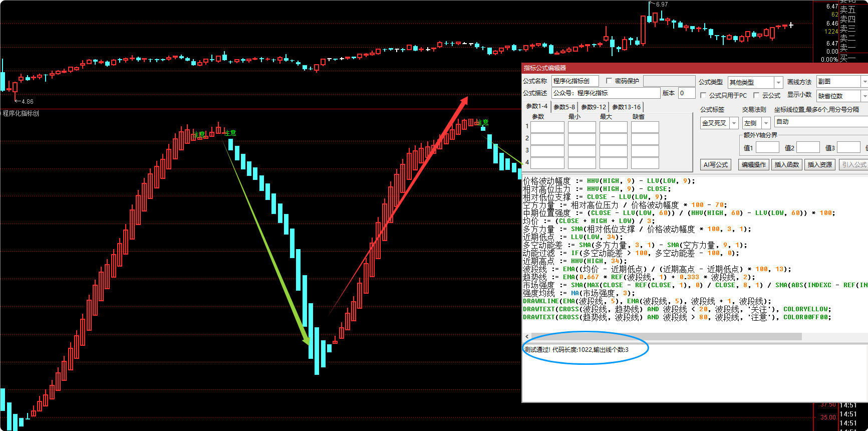Toggle the 云公式 checkbox
868x431 pixels.
pyautogui.click(x=756, y=95)
